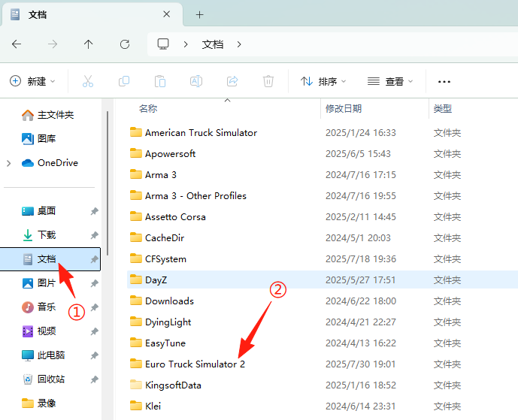Viewport: 518px width, 420px height.
Task: Click the pin icon next to 回收站
Action: pyautogui.click(x=95, y=379)
